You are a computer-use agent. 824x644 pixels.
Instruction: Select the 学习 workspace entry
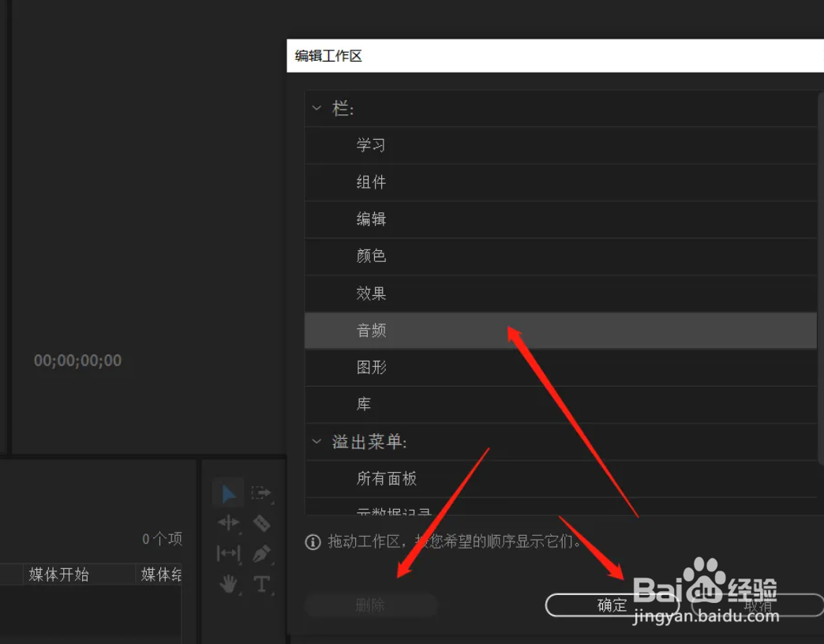[x=371, y=145]
